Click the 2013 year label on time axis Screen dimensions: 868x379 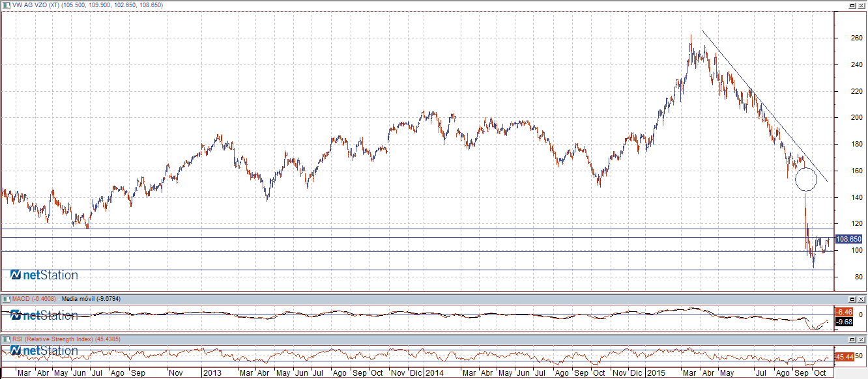coord(212,373)
